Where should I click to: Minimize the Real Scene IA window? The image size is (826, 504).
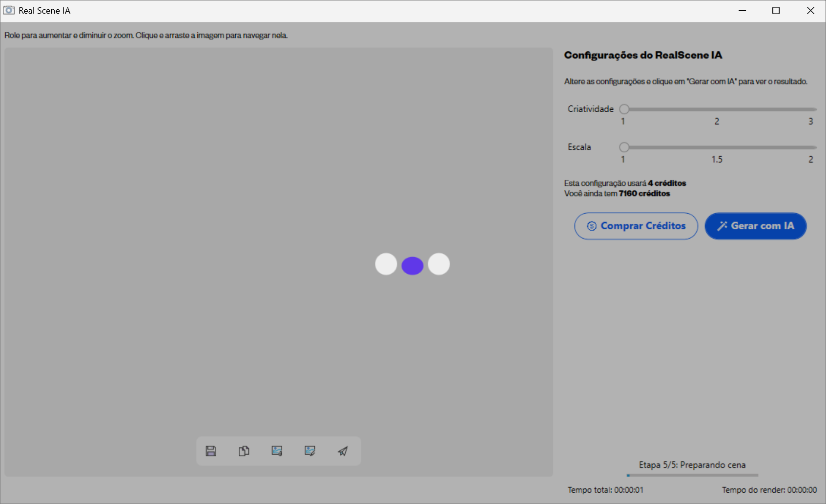click(x=743, y=11)
